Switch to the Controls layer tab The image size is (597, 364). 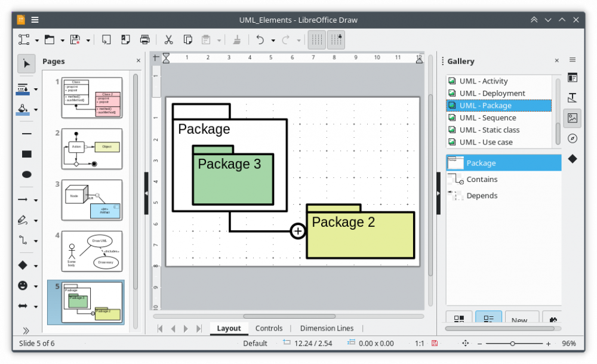pyautogui.click(x=269, y=328)
